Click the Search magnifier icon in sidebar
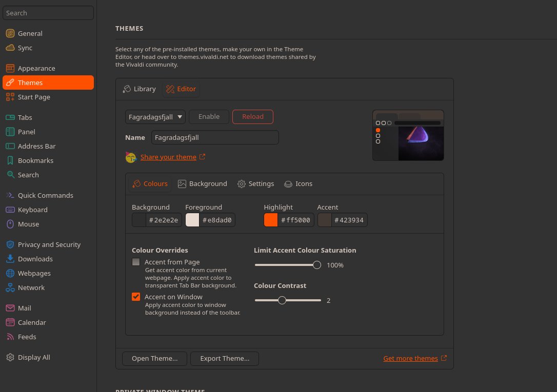This screenshot has width=557, height=392. [x=10, y=175]
